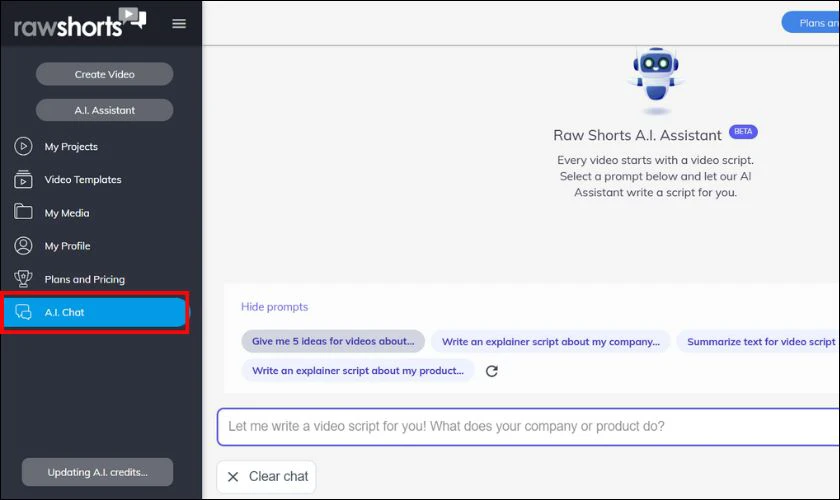The image size is (840, 500).
Task: Click the My Profile person icon
Action: [23, 245]
